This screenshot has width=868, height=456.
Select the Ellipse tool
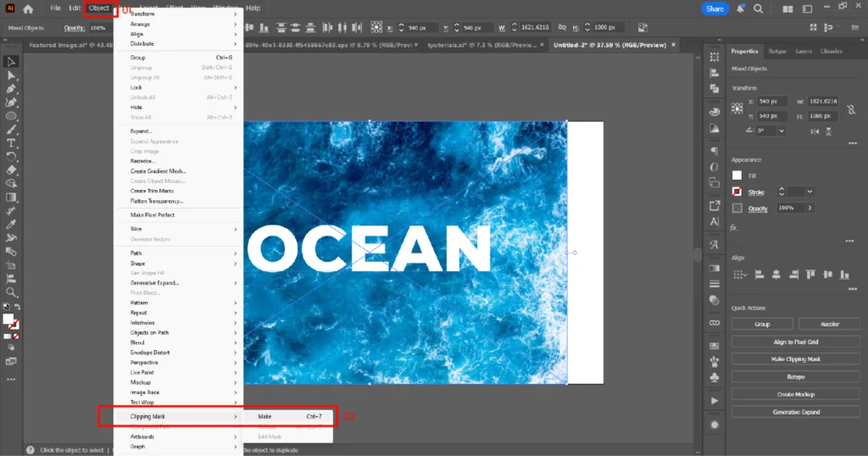[x=11, y=116]
